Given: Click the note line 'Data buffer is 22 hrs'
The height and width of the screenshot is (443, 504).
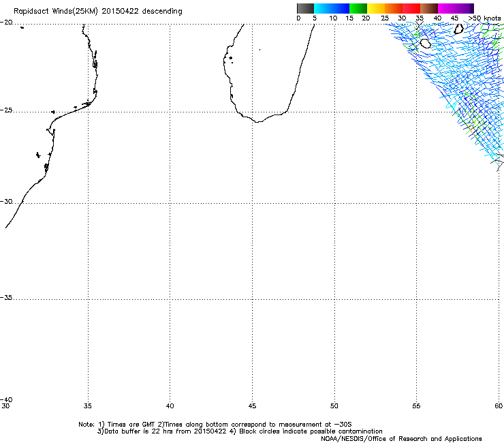Looking at the screenshot, I should coord(138,431).
